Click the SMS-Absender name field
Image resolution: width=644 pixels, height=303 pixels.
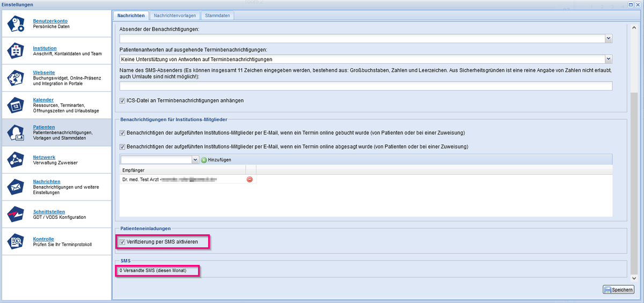tap(366, 86)
